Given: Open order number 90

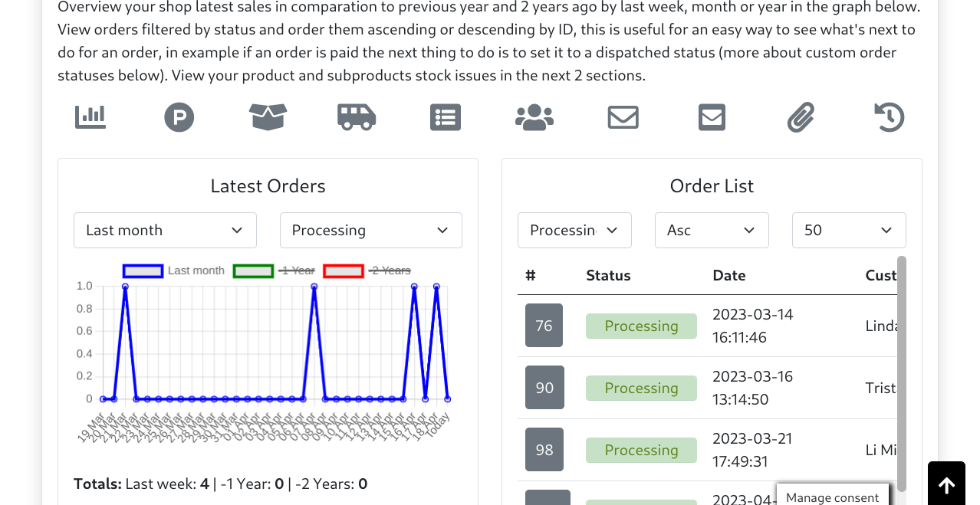Looking at the screenshot, I should pyautogui.click(x=544, y=388).
